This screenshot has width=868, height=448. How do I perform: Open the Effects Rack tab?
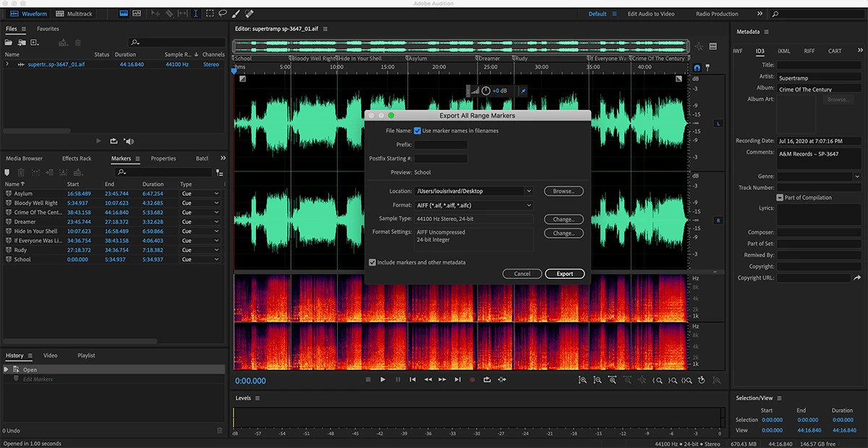(x=77, y=158)
